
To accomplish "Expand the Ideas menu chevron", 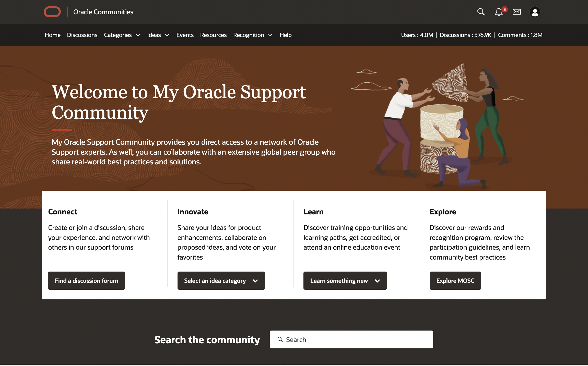I will [x=167, y=35].
